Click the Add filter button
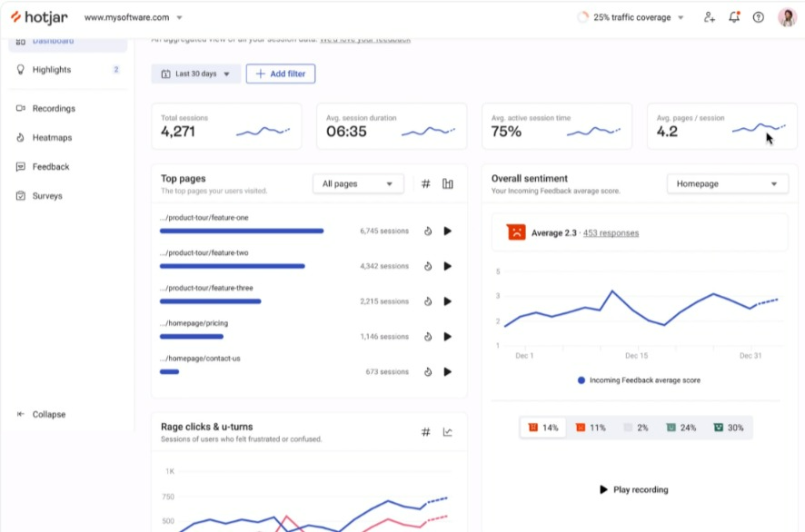 tap(281, 74)
